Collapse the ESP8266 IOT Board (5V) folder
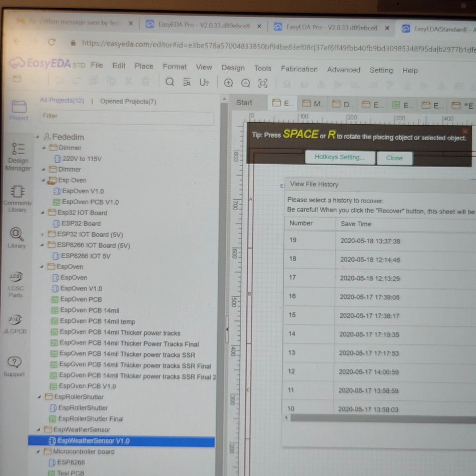 coord(42,245)
